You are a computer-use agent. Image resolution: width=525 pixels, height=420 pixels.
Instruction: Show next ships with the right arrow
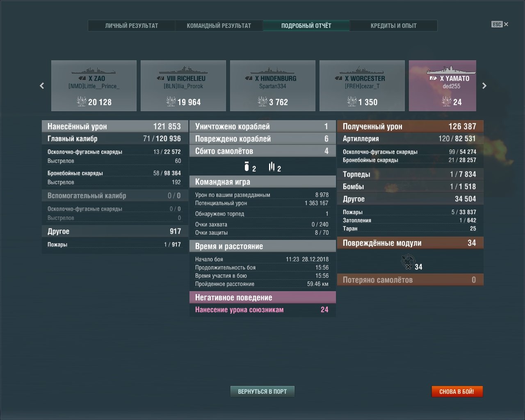484,86
